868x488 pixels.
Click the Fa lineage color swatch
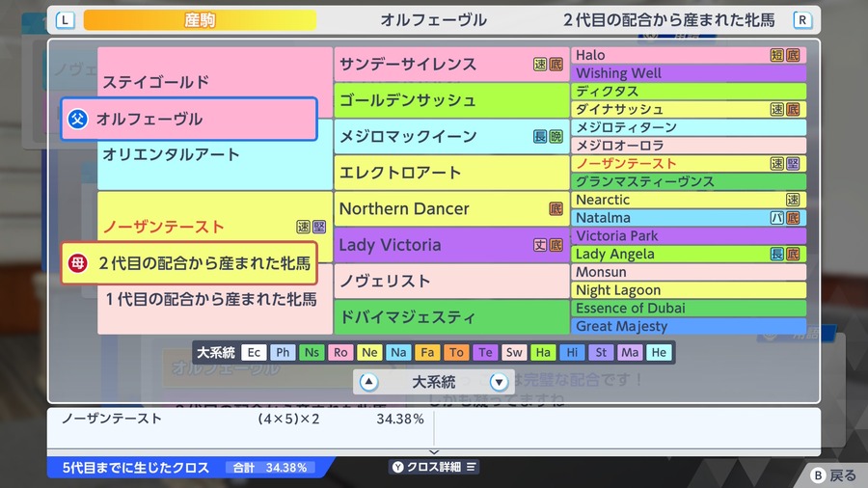[427, 352]
